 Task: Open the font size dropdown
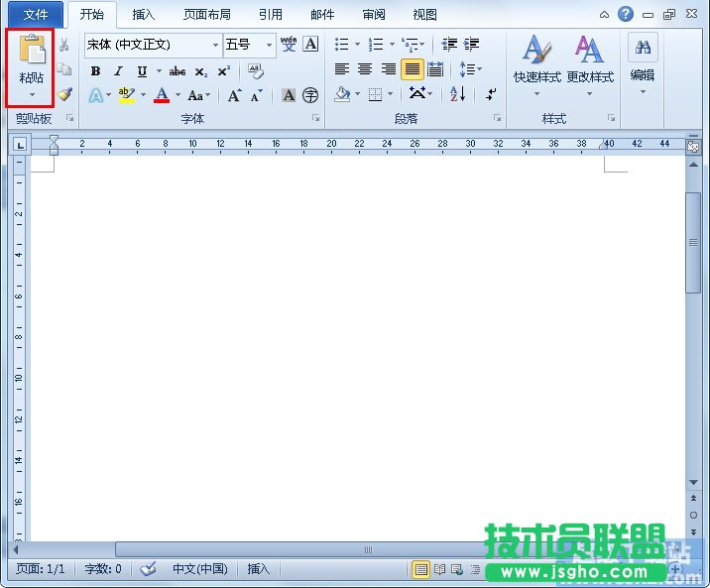point(269,45)
